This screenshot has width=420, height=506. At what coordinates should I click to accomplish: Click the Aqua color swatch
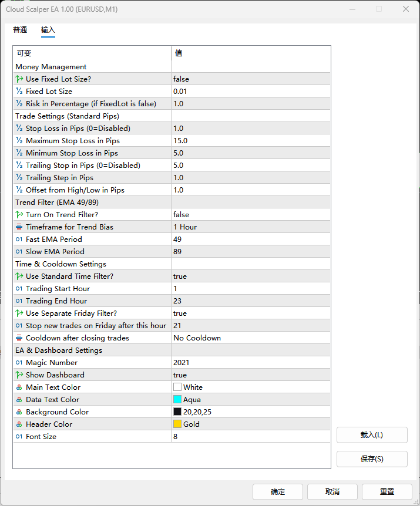(x=177, y=400)
